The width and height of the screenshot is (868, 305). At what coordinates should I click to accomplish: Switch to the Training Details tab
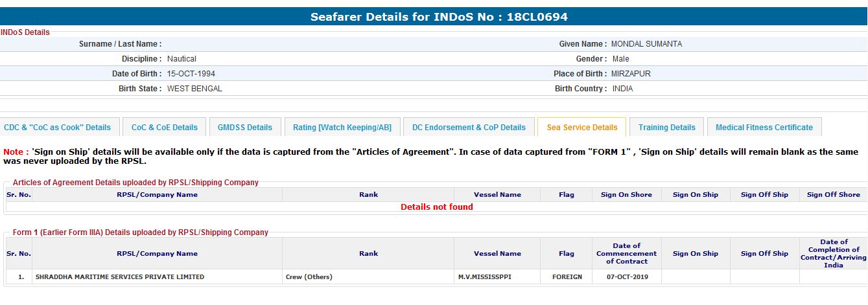666,128
